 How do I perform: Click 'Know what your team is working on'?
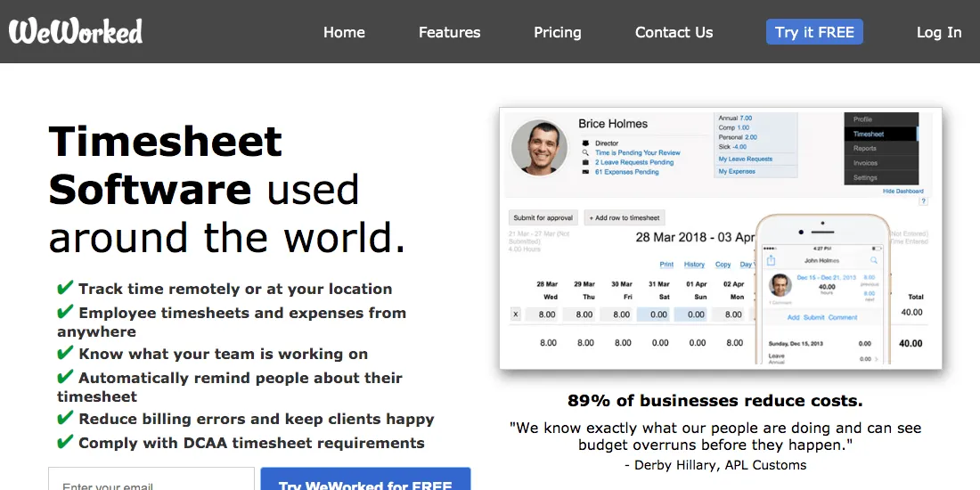click(x=223, y=354)
